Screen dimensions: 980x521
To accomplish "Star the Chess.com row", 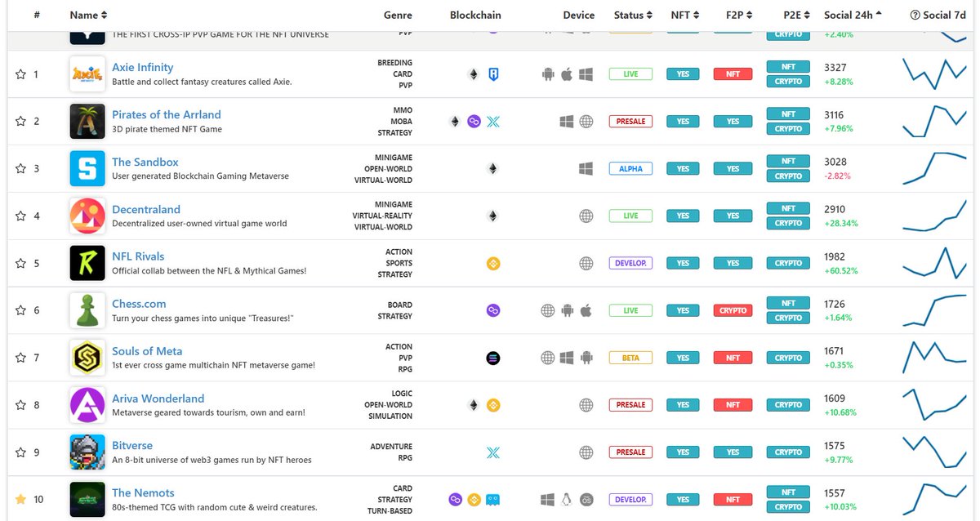I will (20, 310).
